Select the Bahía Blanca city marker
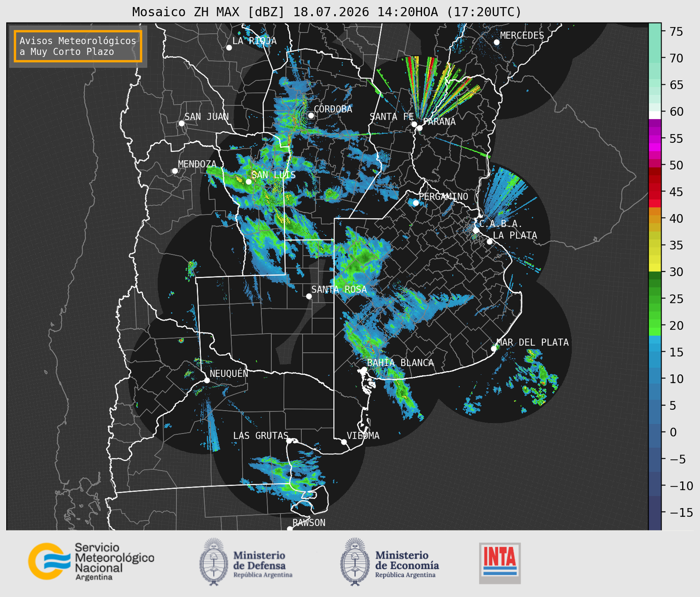This screenshot has height=597, width=700. 364,369
